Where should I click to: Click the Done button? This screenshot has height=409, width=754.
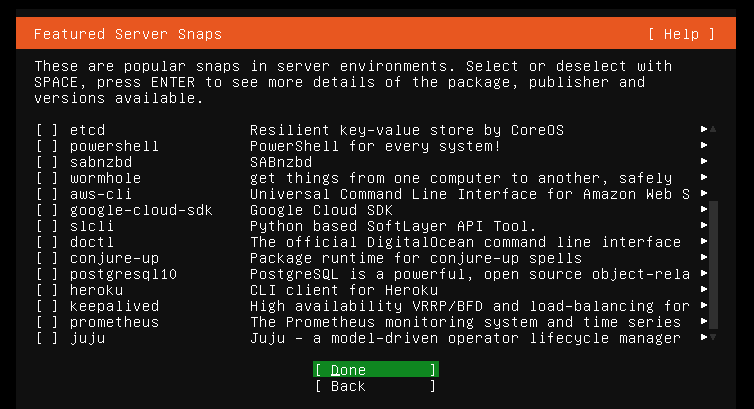(376, 370)
